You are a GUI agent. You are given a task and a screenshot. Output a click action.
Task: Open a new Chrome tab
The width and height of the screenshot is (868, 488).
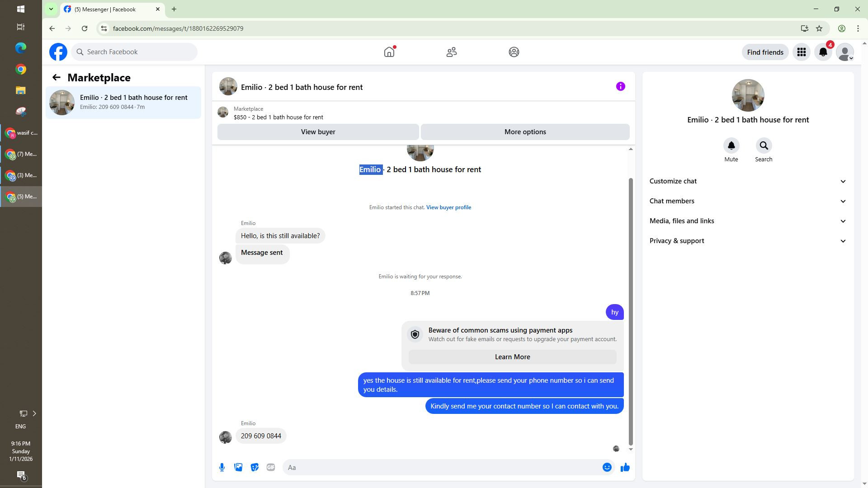[174, 9]
